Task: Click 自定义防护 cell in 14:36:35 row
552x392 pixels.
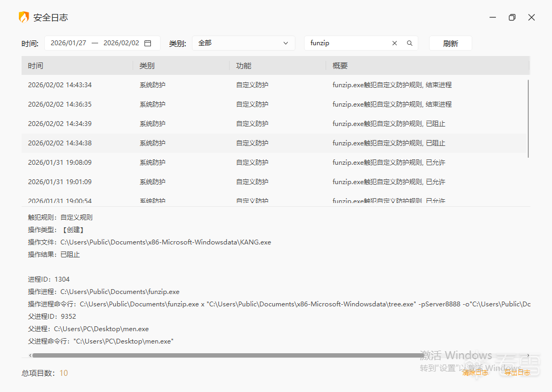Action: (252, 104)
